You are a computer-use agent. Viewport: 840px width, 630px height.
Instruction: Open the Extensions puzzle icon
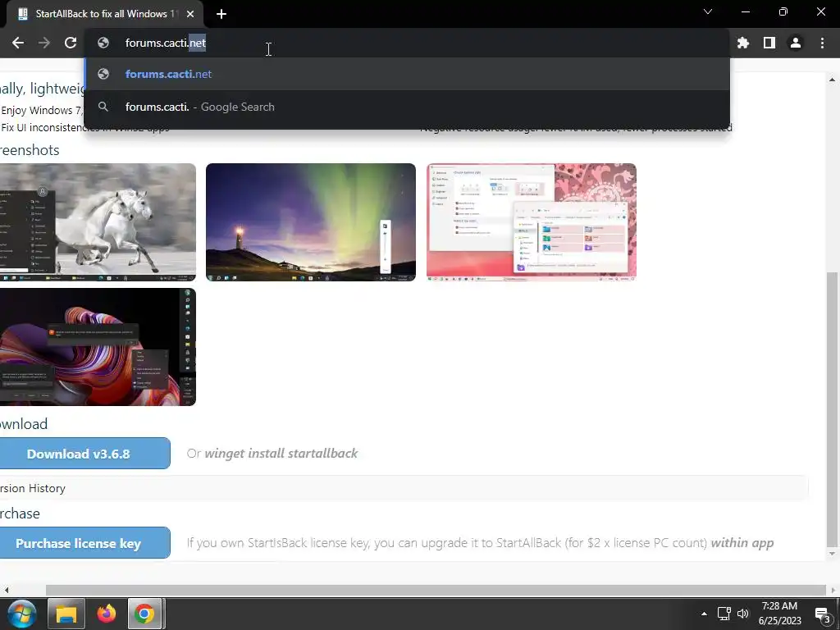click(743, 43)
